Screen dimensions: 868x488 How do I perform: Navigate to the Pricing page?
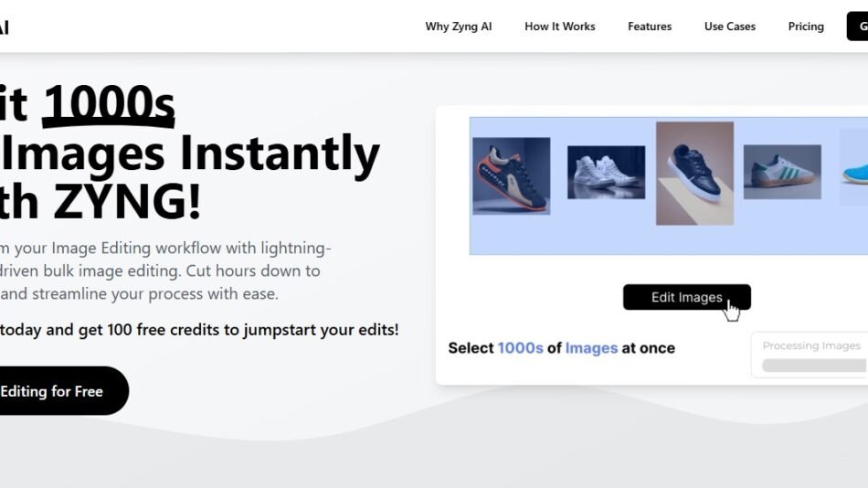coord(806,27)
